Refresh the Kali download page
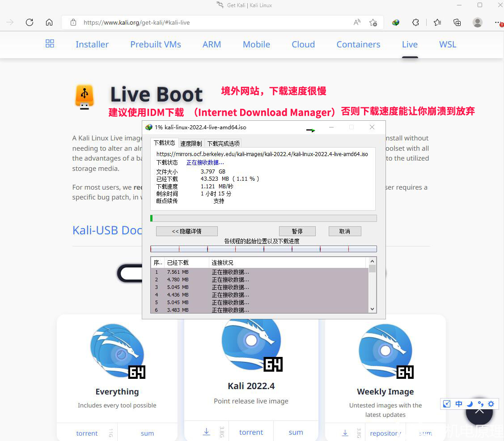 click(30, 22)
